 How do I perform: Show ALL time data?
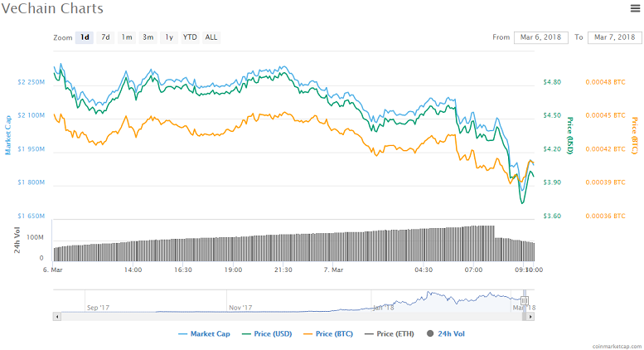tap(211, 37)
